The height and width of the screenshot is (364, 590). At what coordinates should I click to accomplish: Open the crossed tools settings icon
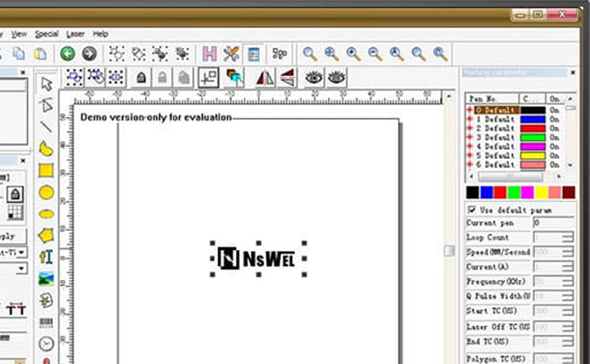(231, 54)
